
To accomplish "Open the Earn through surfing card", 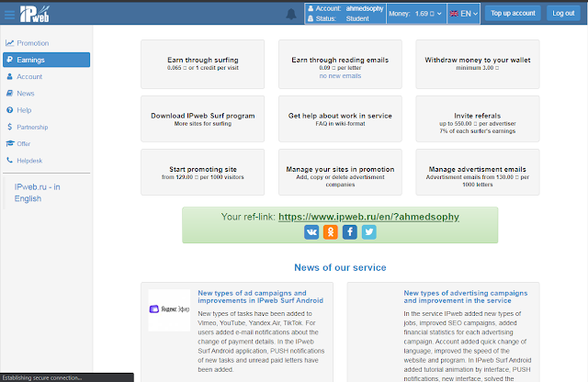I will point(202,64).
